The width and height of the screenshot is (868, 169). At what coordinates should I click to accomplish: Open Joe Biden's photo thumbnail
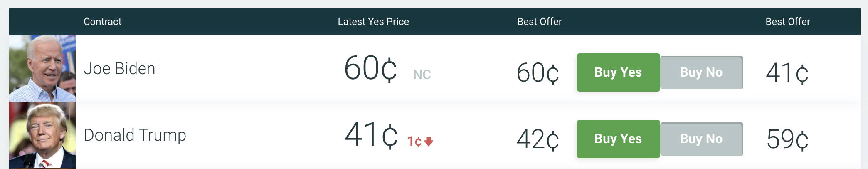(x=42, y=68)
